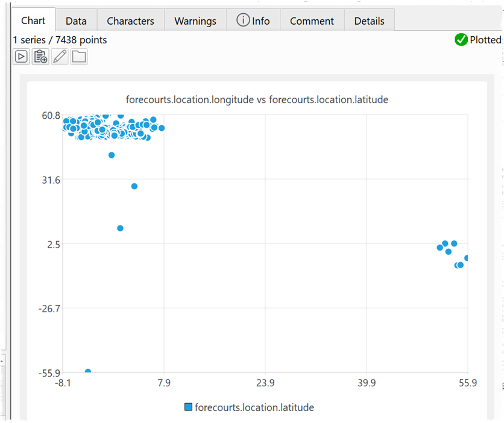The width and height of the screenshot is (504, 423).
Task: Go to the Warnings tab
Action: [195, 20]
